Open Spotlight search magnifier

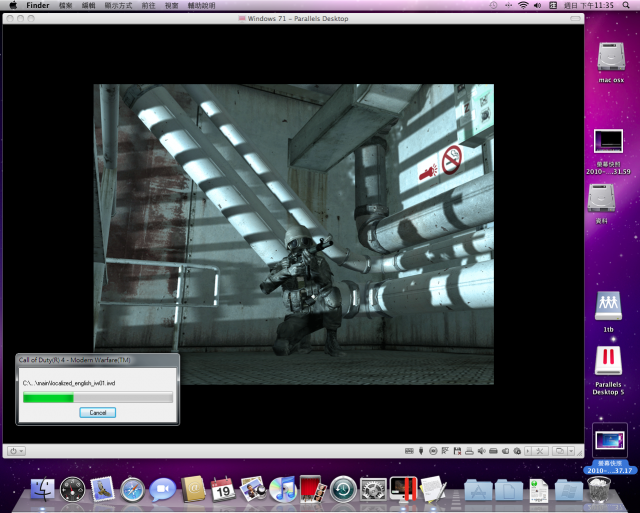coord(626,5)
